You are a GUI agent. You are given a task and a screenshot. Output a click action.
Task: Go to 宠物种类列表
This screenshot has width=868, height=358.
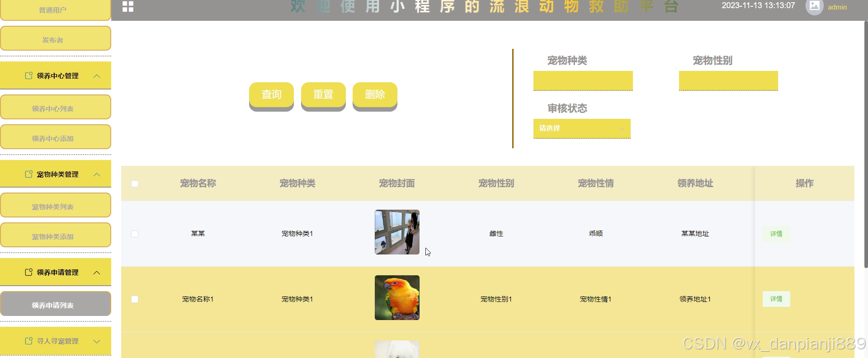tap(56, 205)
